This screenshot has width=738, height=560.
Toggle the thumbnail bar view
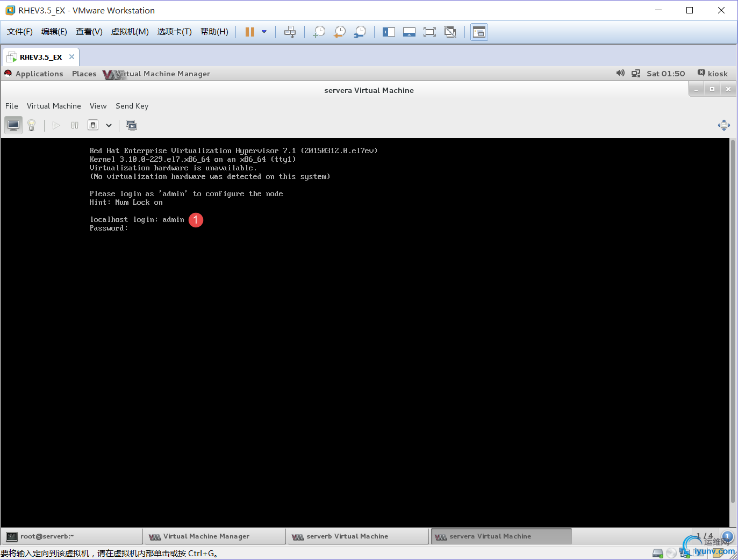[x=409, y=32]
